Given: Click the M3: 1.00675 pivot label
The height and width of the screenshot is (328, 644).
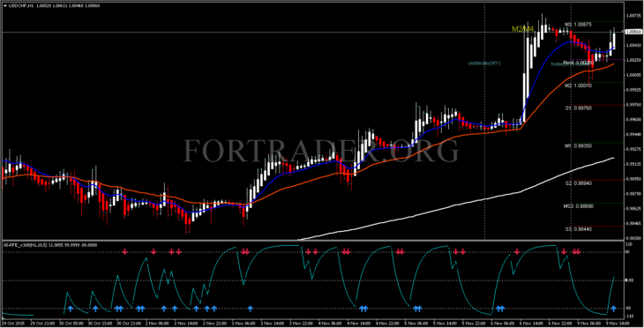Looking at the screenshot, I should point(578,25).
